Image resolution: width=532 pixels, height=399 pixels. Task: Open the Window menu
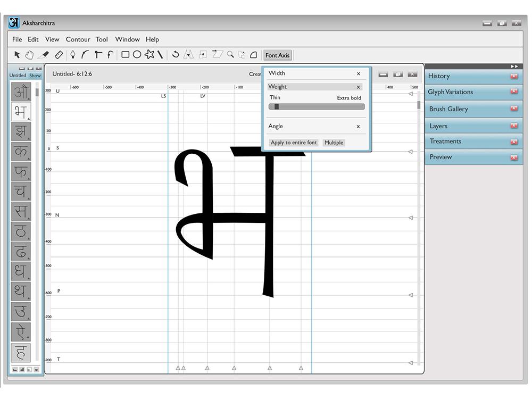point(127,39)
